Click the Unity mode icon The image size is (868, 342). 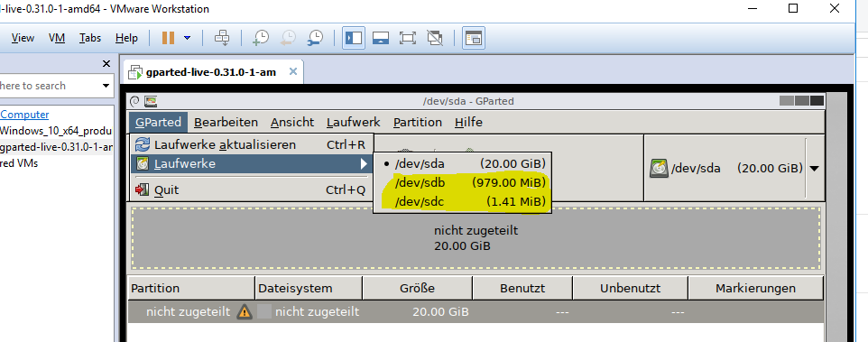[x=435, y=38]
